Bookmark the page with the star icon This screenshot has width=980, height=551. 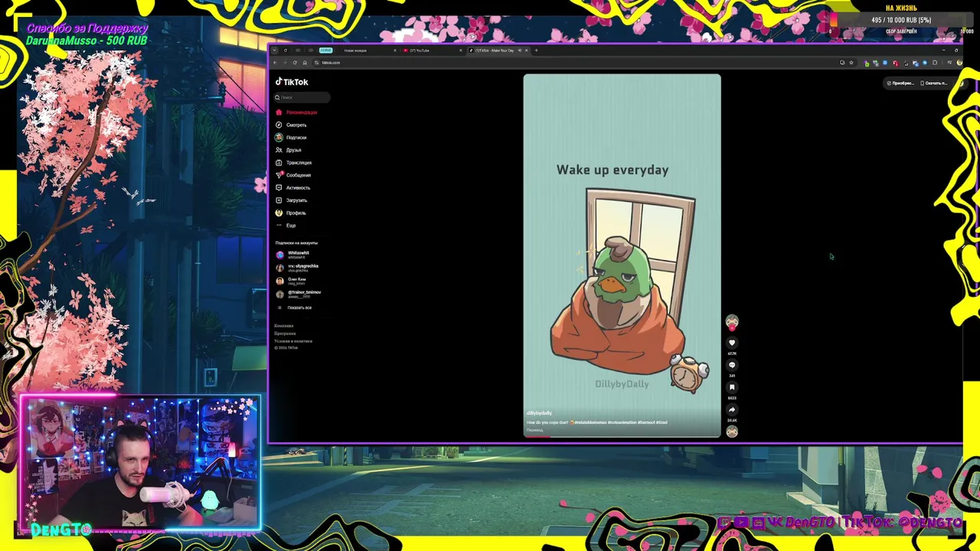pyautogui.click(x=851, y=63)
